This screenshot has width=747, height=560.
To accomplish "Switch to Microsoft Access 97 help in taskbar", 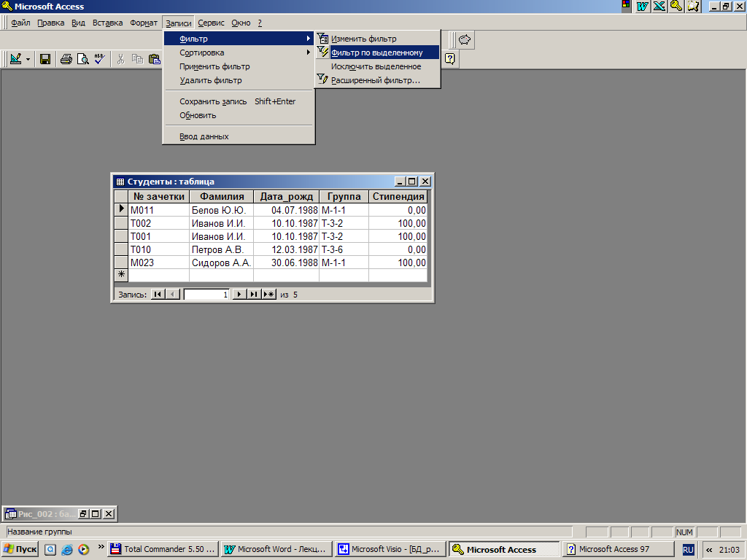I will point(618,549).
